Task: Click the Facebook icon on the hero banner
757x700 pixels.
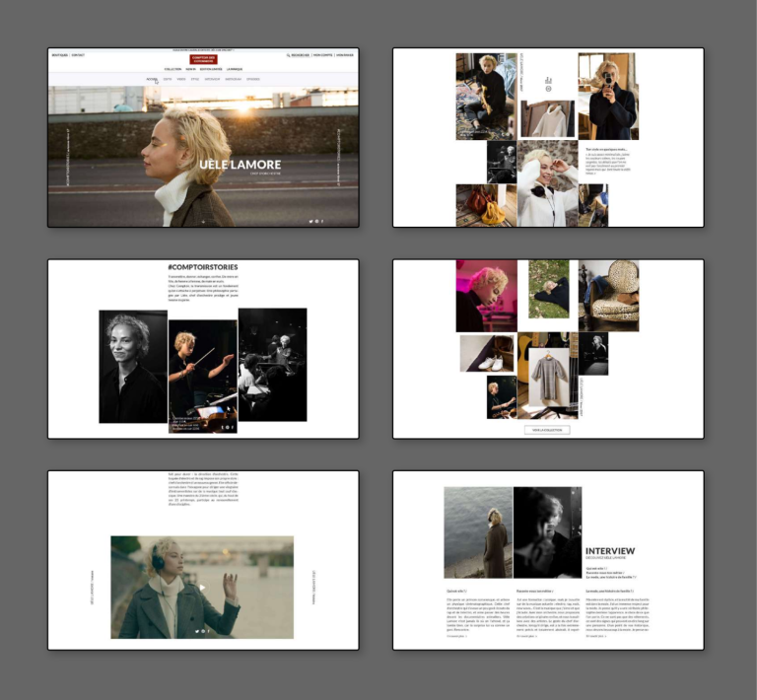Action: coord(322,221)
